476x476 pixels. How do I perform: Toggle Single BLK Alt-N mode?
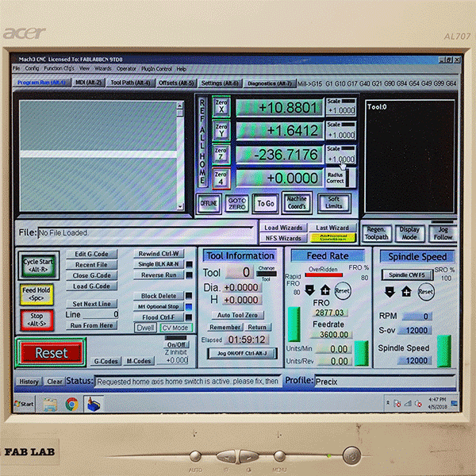tap(159, 264)
